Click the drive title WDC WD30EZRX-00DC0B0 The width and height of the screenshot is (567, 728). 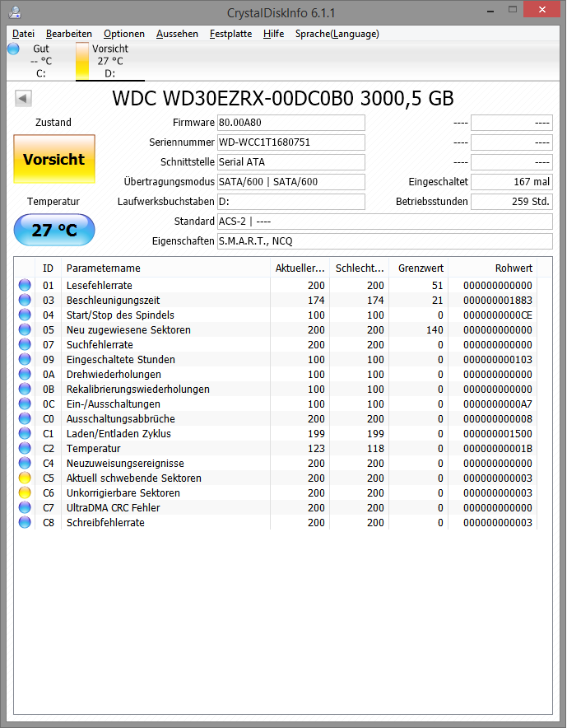(283, 98)
